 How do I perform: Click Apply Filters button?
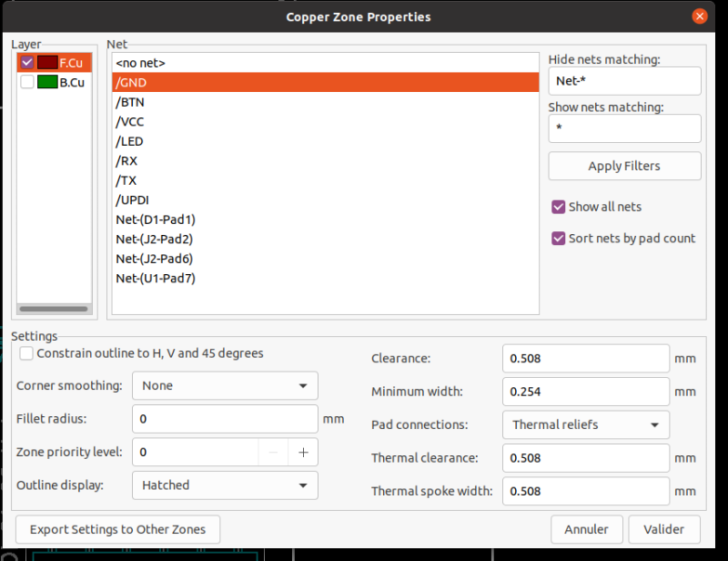624,166
